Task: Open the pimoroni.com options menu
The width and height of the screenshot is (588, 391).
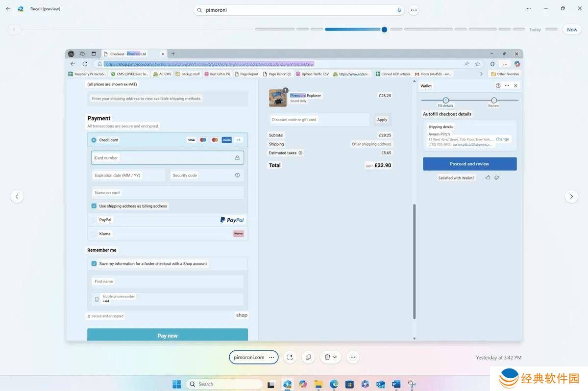Action: [271, 357]
